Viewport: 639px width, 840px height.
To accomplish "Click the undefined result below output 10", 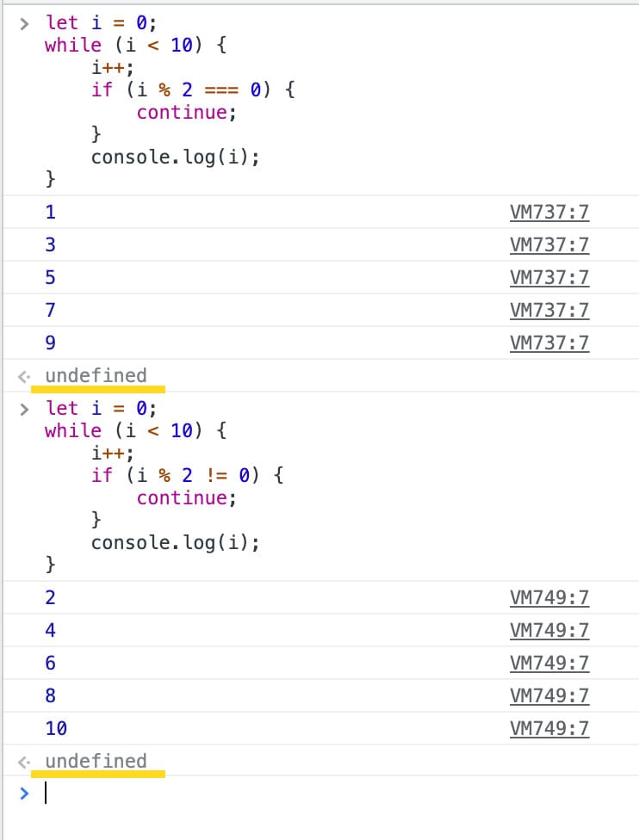I will 96,761.
